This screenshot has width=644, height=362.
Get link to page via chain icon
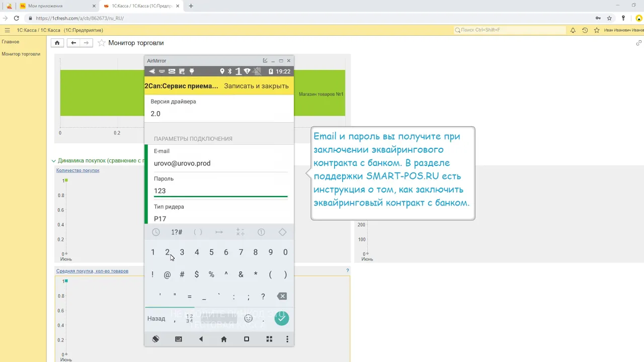(x=639, y=43)
